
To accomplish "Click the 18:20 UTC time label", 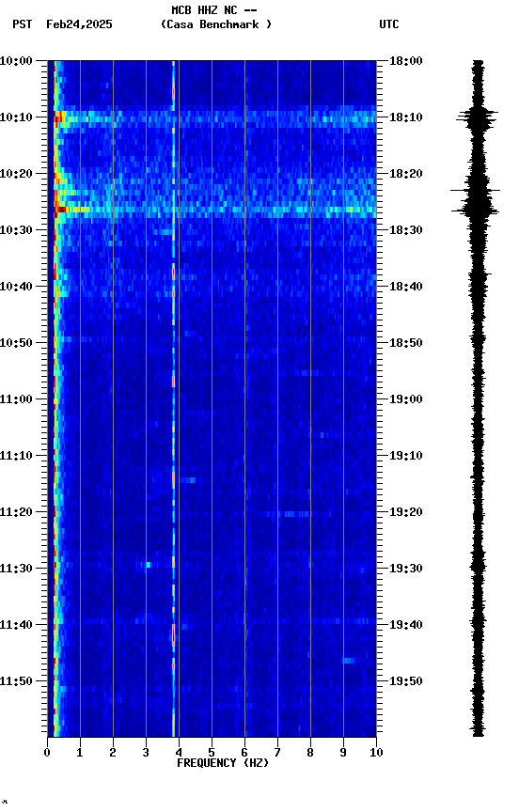I will [x=406, y=174].
